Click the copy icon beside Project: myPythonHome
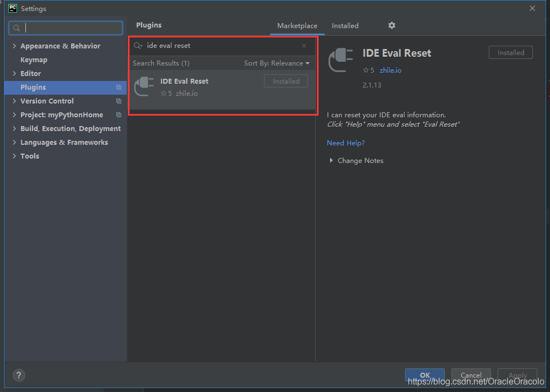Viewport: 550px width, 392px height. [118, 115]
